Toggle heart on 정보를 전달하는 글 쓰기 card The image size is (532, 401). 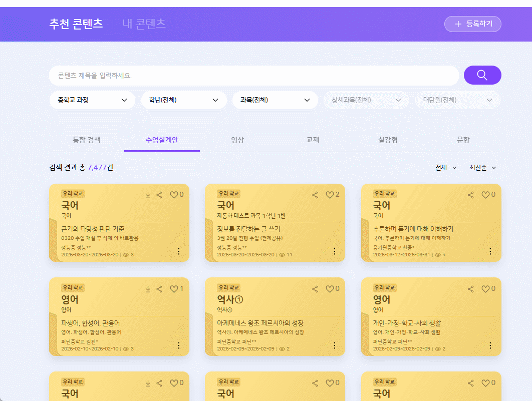tap(330, 195)
